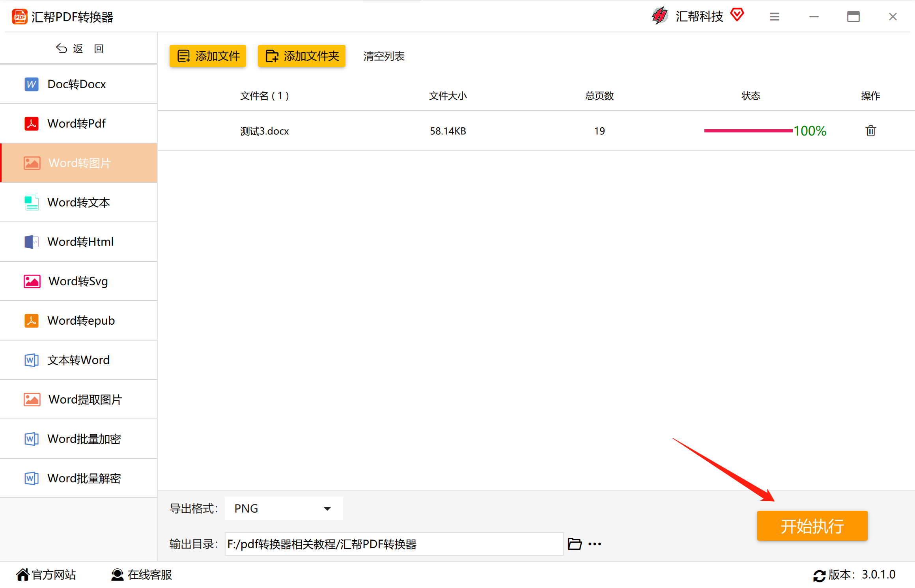Click the 文件大小 column header
This screenshot has width=915, height=588.
point(448,96)
